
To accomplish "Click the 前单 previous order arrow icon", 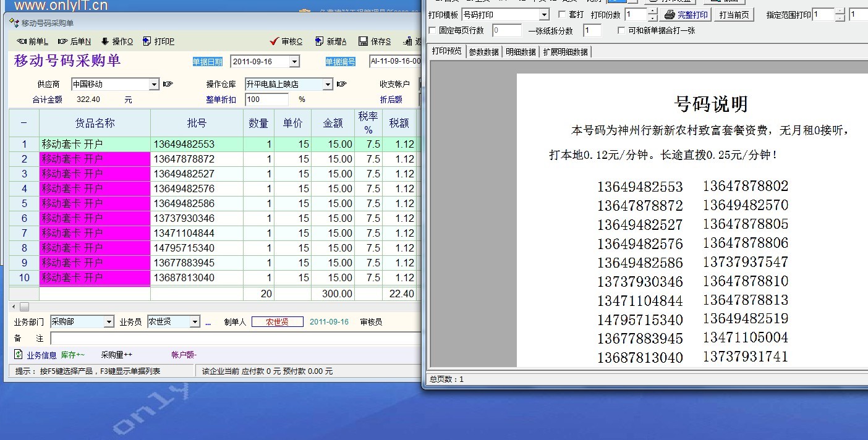I will [21, 41].
